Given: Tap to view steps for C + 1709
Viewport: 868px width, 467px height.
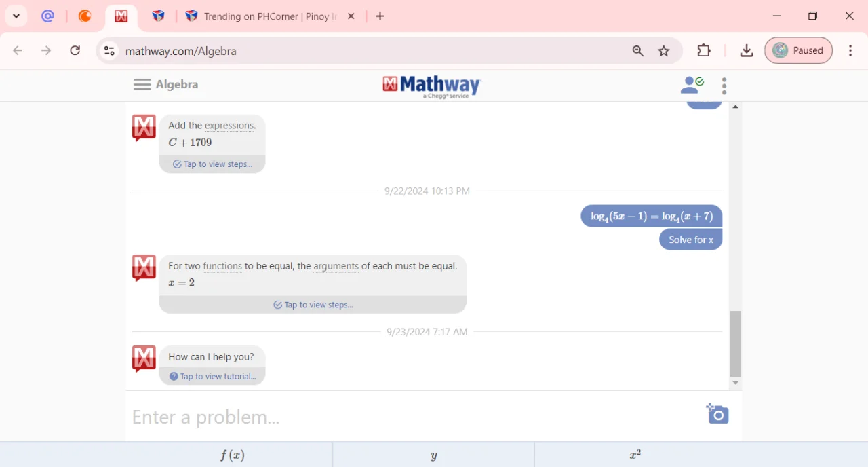Looking at the screenshot, I should point(212,164).
